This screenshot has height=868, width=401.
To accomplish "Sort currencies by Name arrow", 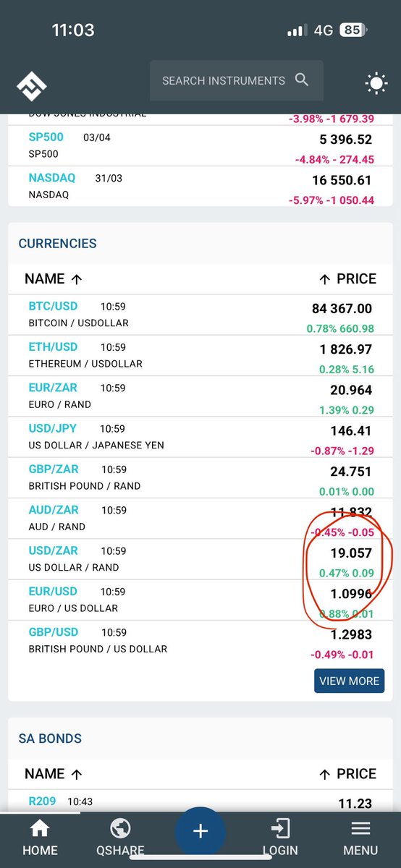I will [77, 278].
